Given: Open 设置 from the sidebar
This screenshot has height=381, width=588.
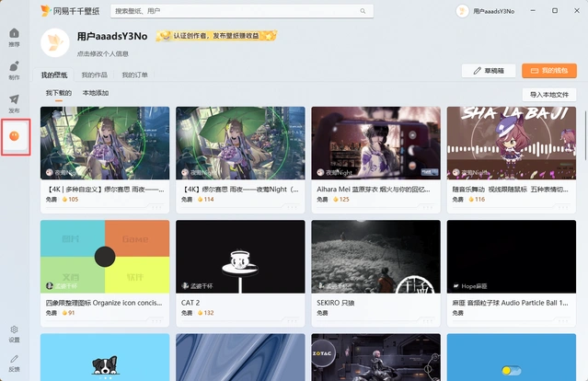Looking at the screenshot, I should (x=14, y=332).
